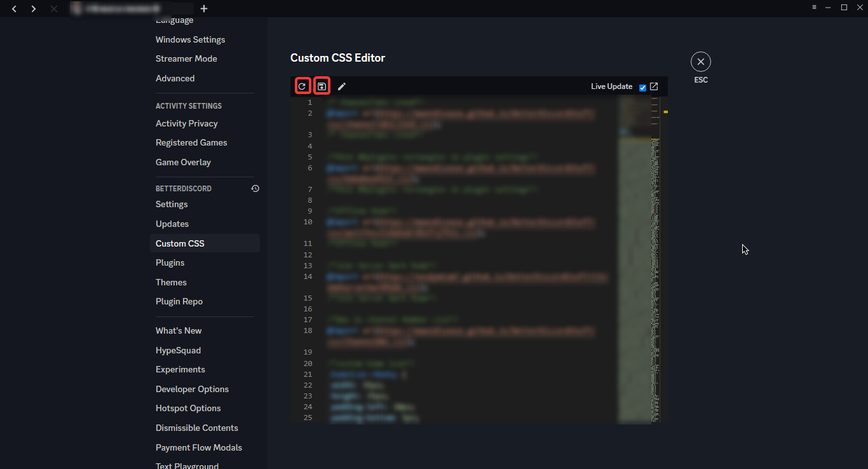Save the custom CSS with the floppy disk icon

click(x=322, y=85)
